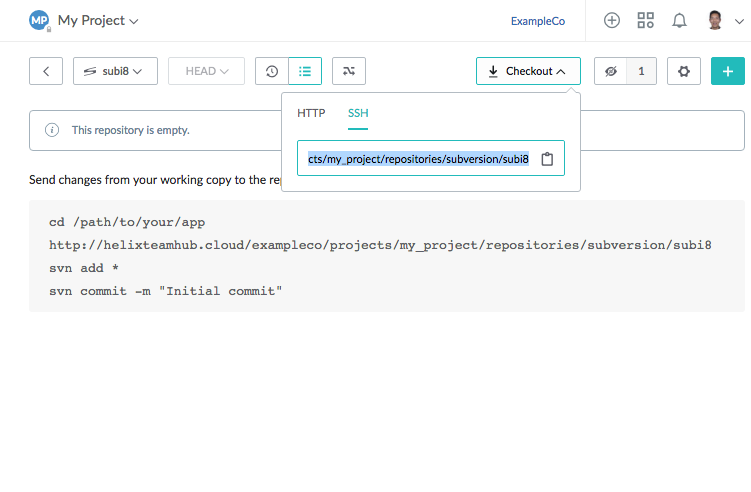
Task: Click the checkout URL text field
Action: 418,159
